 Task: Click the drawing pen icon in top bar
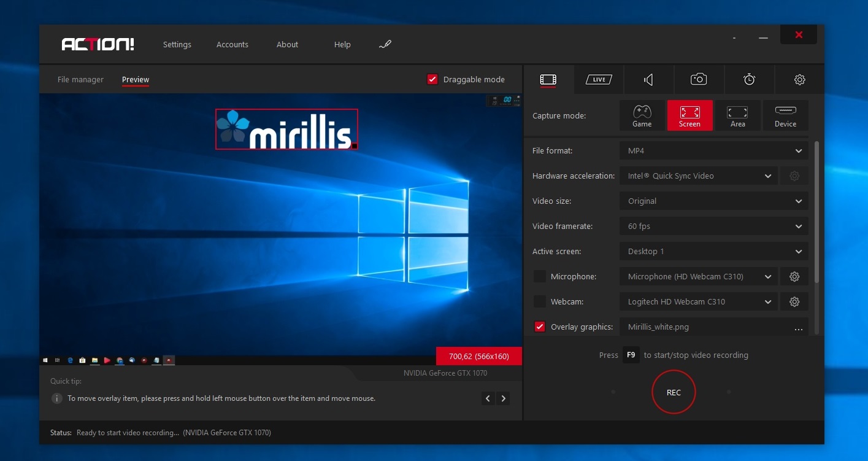[385, 44]
